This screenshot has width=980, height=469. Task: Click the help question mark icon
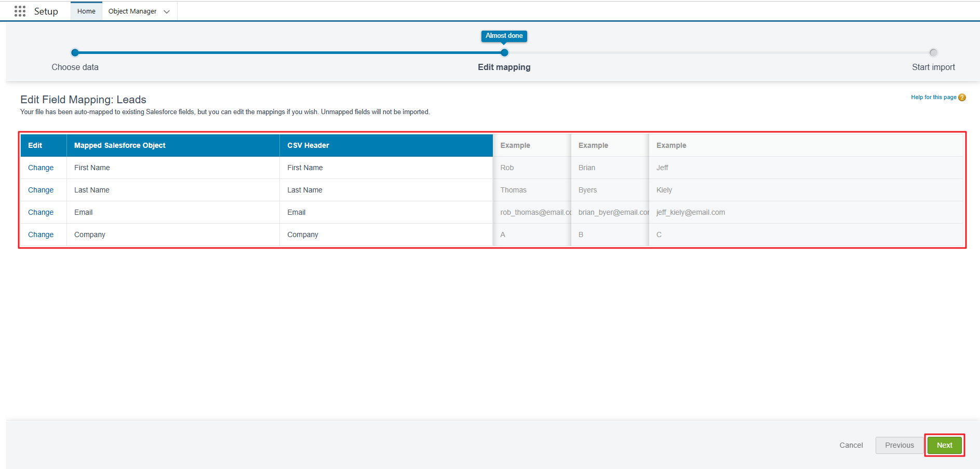click(962, 98)
